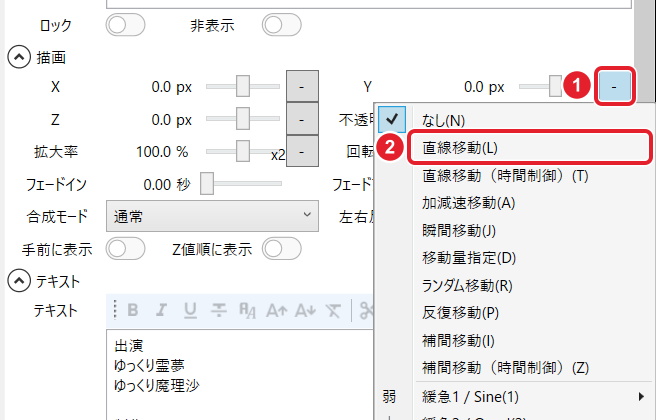The height and width of the screenshot is (420, 656).
Task: Enable the Z値順に表示 switch
Action: (282, 249)
